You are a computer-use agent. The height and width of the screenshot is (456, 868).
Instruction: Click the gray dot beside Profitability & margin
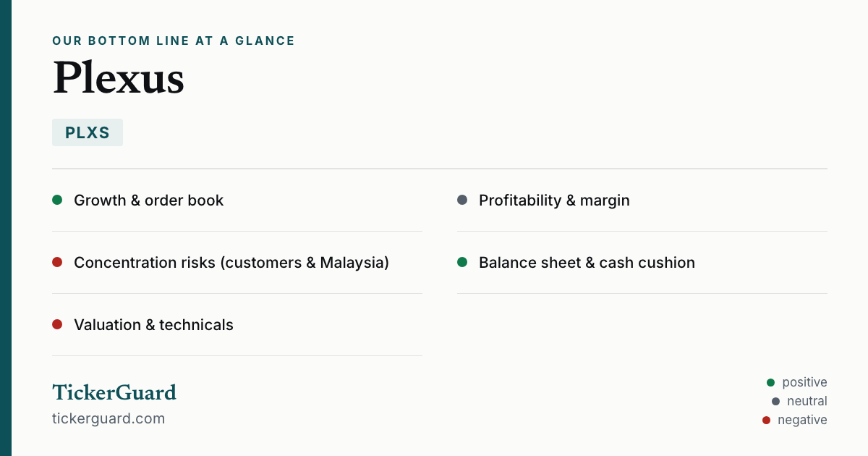tap(462, 200)
